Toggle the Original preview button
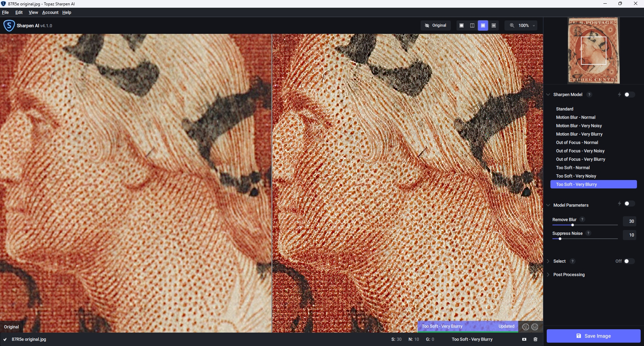The image size is (644, 346). [435, 25]
